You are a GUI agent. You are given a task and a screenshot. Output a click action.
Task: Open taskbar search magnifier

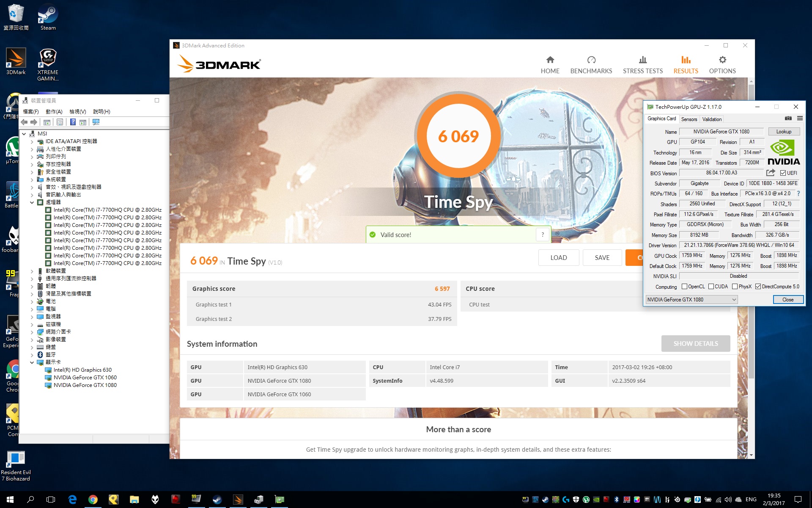30,500
